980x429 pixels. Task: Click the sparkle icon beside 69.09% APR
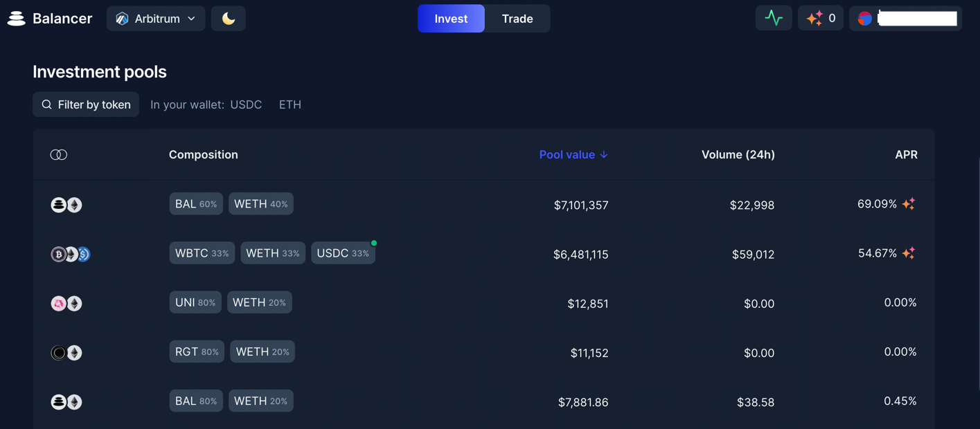coord(909,204)
